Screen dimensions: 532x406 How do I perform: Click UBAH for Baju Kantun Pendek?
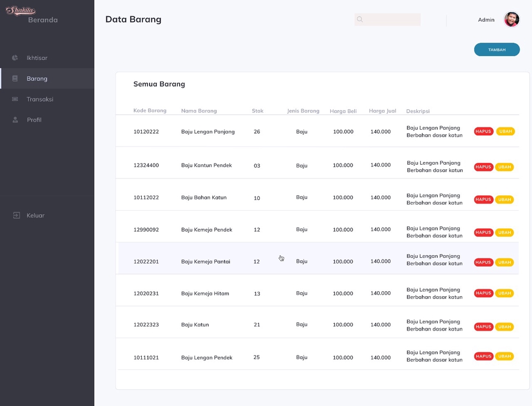504,166
